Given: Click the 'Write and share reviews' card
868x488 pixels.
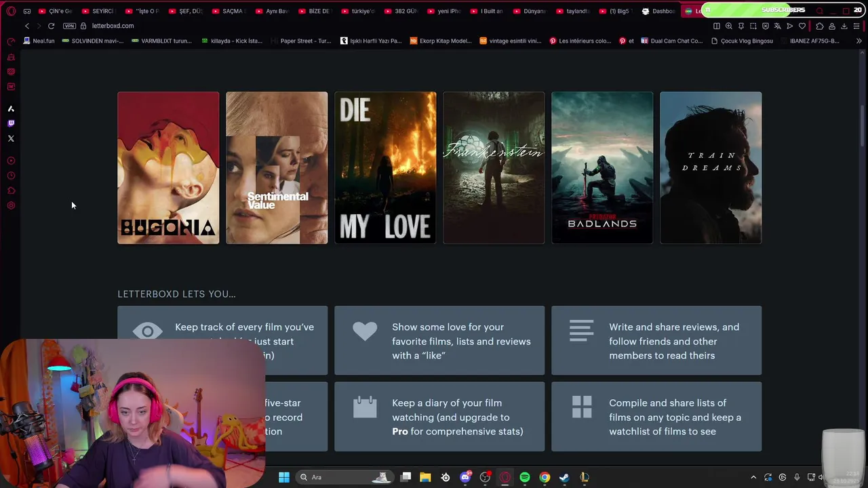Looking at the screenshot, I should point(656,340).
